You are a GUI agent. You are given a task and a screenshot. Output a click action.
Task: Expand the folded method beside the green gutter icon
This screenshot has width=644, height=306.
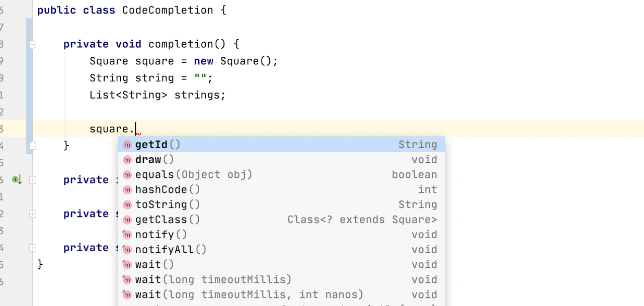[x=33, y=180]
